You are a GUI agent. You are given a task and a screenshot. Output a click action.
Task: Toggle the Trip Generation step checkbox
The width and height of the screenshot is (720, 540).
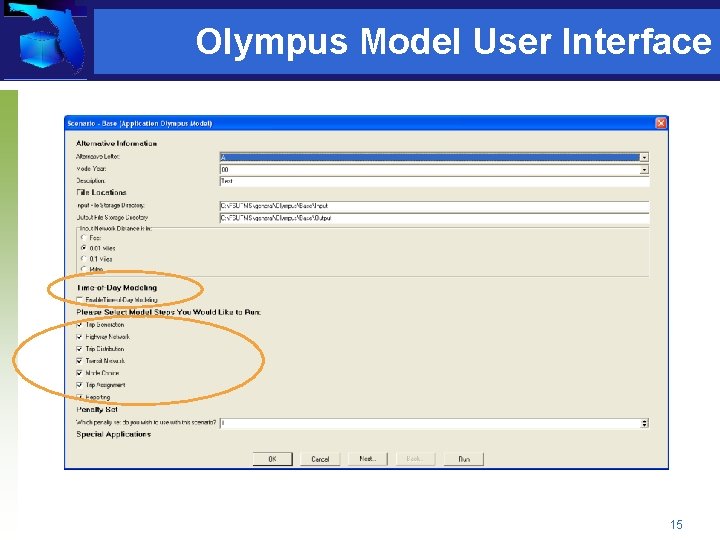80,325
